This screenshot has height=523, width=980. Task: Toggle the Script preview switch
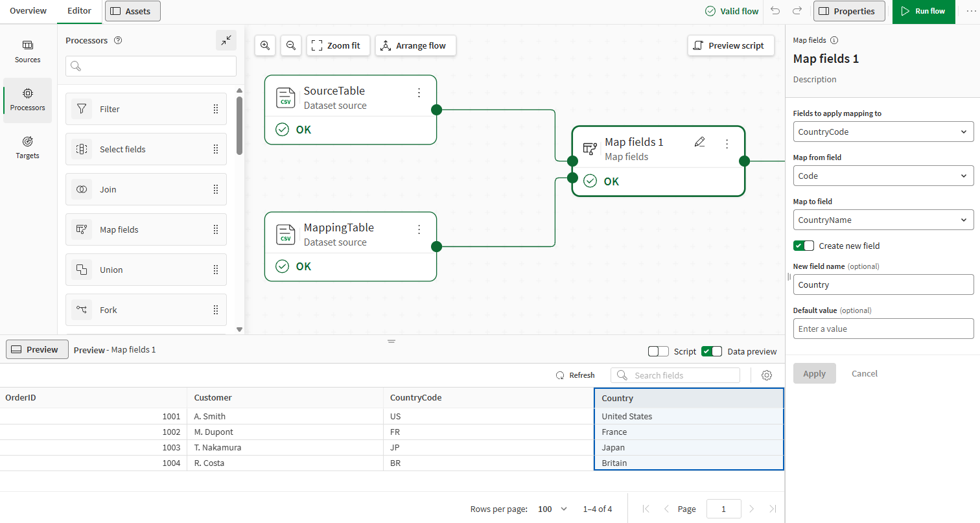click(659, 351)
